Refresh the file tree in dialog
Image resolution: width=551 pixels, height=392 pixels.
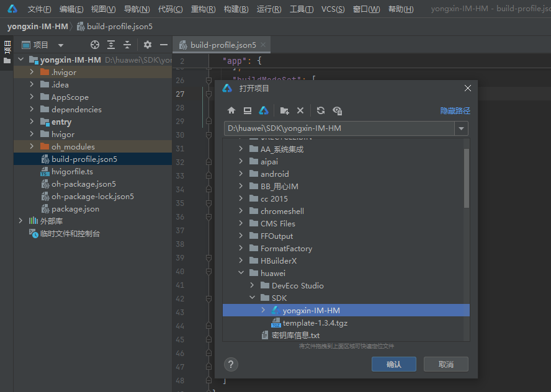point(320,110)
